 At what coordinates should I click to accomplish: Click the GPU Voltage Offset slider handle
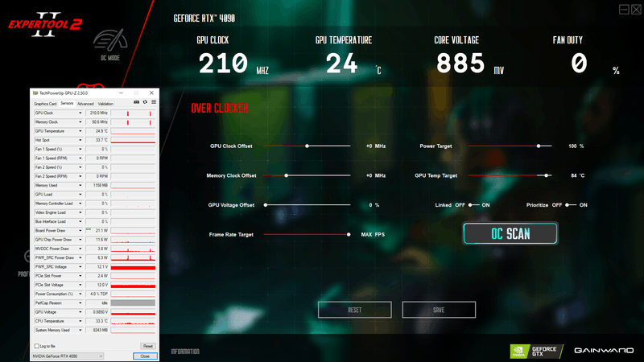pos(266,205)
